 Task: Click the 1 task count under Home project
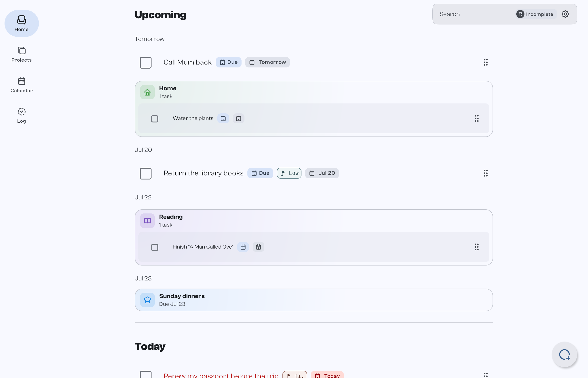166,96
